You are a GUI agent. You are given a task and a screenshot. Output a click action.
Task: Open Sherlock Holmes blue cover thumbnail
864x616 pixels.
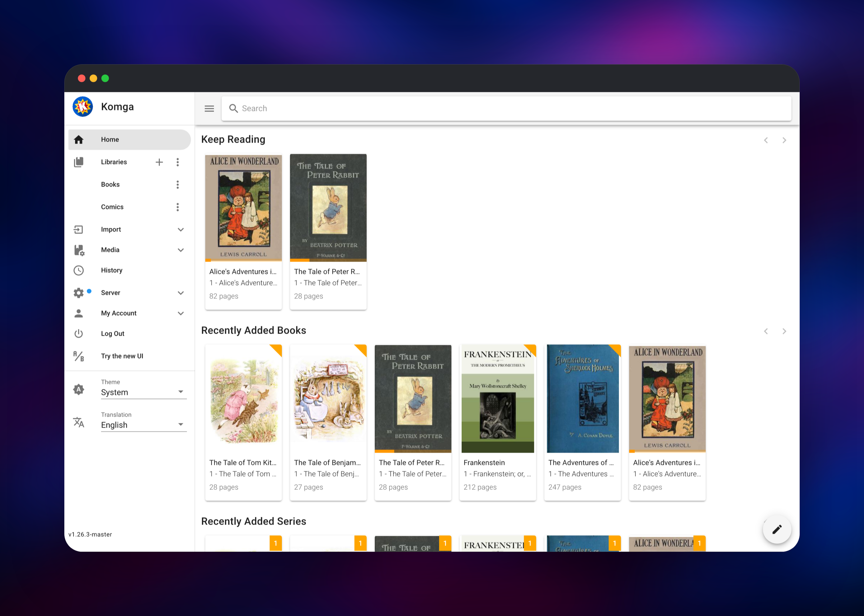pos(583,399)
